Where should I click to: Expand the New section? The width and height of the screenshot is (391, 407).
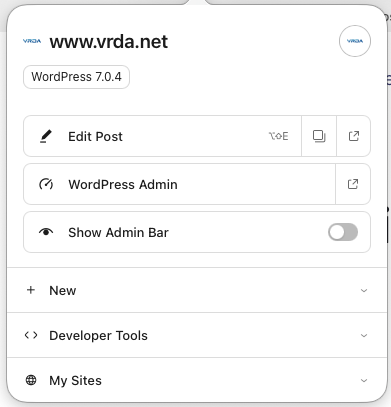point(197,290)
